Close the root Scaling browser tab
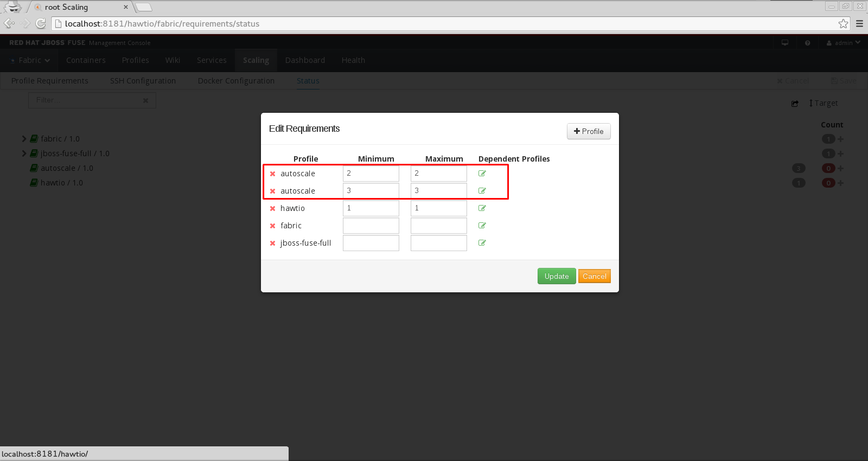Screen dimensions: 868x461 click(126, 7)
